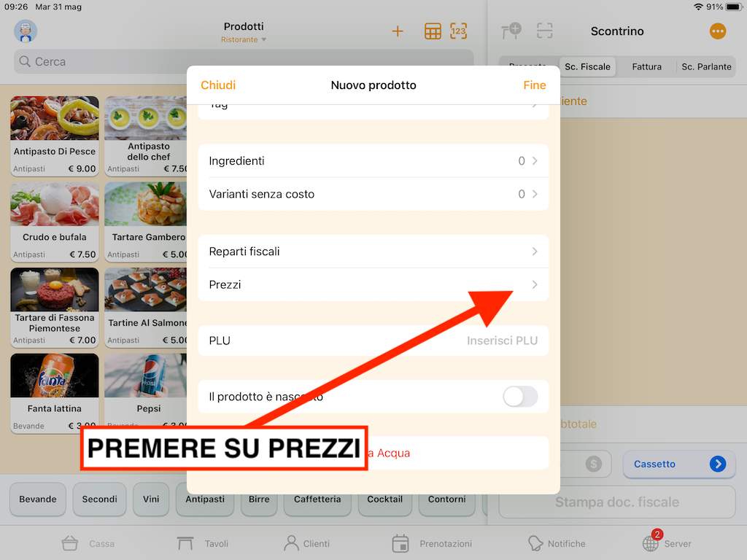Filter by Contorni category
Screen dimensions: 747x560
447,500
